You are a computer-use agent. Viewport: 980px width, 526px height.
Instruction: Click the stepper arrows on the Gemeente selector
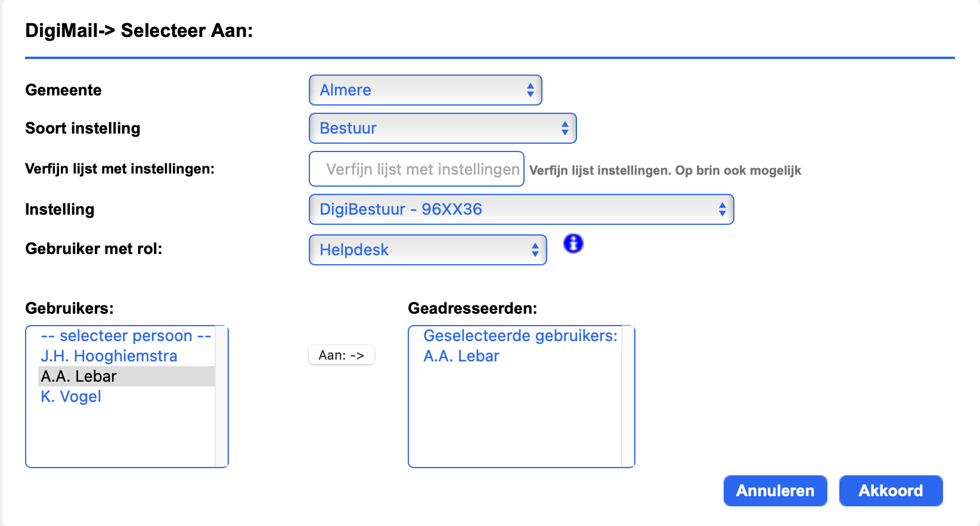[529, 90]
